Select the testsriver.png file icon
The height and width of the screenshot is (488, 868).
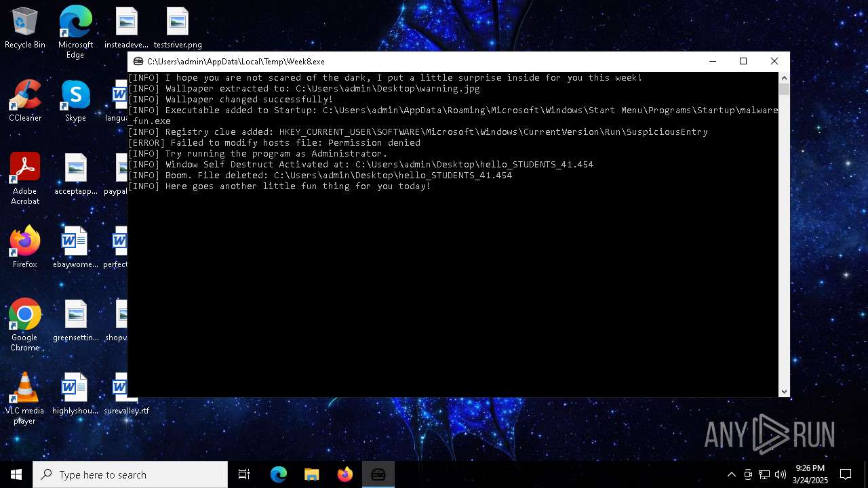(x=178, y=28)
